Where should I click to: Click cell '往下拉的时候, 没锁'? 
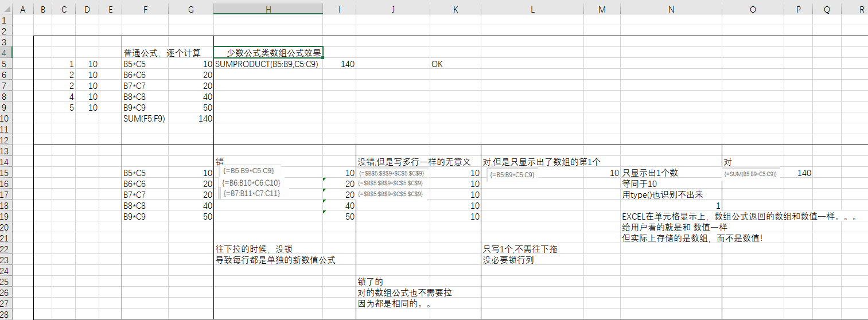tap(253, 249)
